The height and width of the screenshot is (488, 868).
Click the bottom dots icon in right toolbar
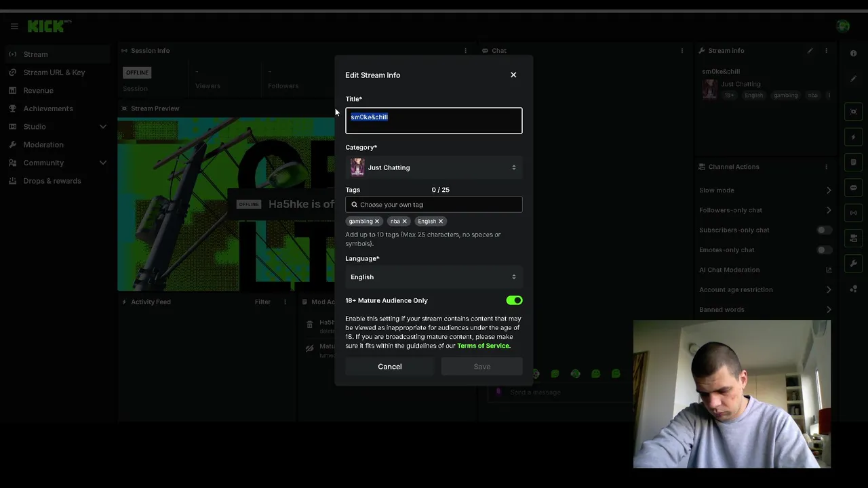click(854, 289)
